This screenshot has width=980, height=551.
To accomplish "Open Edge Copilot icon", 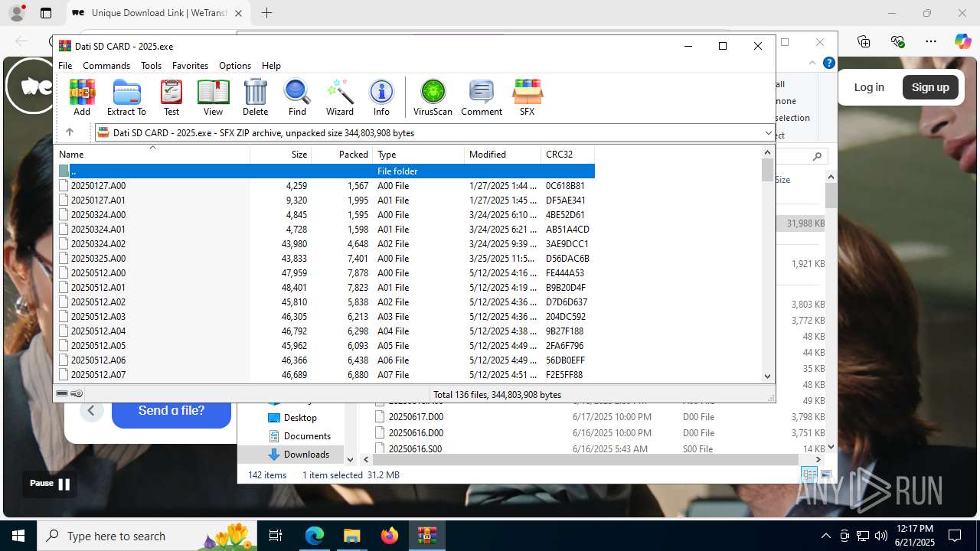I will click(x=962, y=41).
